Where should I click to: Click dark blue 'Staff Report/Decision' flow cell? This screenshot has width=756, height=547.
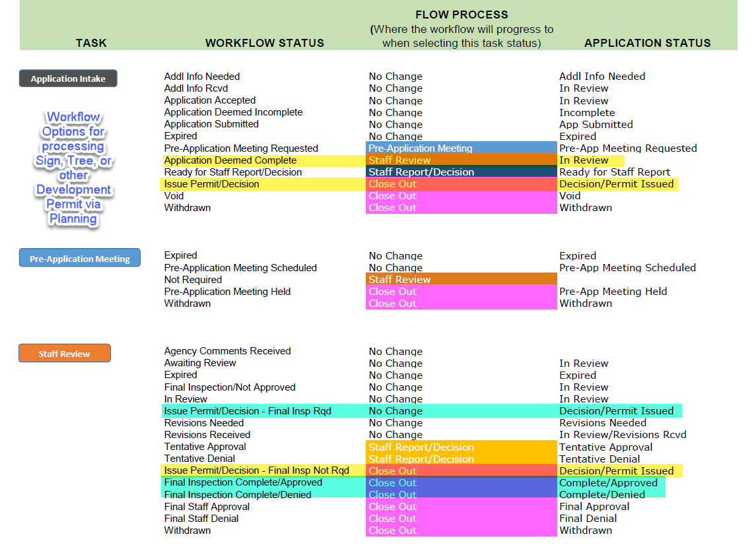click(462, 172)
